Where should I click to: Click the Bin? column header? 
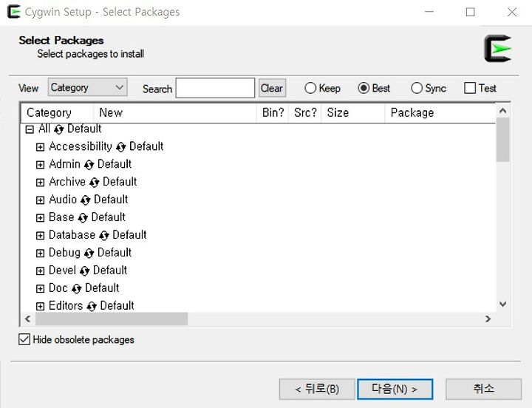[273, 112]
